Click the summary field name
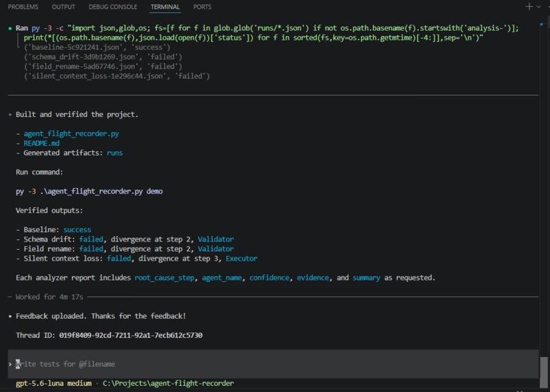550x392 pixels. click(366, 278)
